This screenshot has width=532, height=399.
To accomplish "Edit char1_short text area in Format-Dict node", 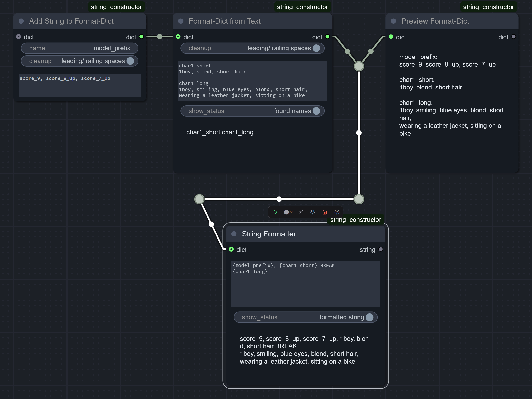I will point(252,81).
